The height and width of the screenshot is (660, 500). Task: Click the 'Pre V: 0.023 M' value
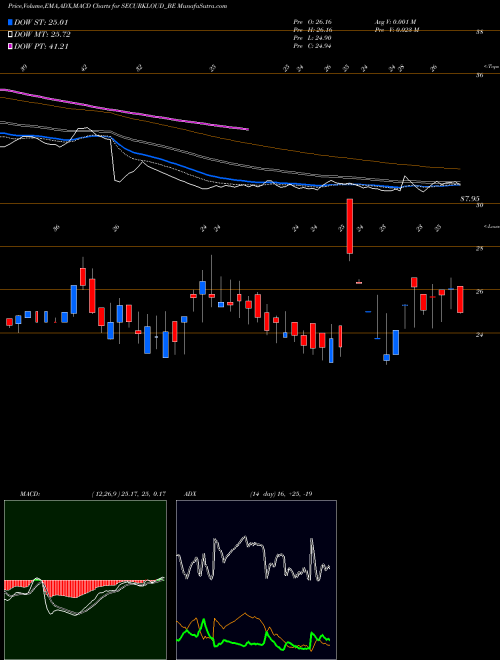pos(397,30)
